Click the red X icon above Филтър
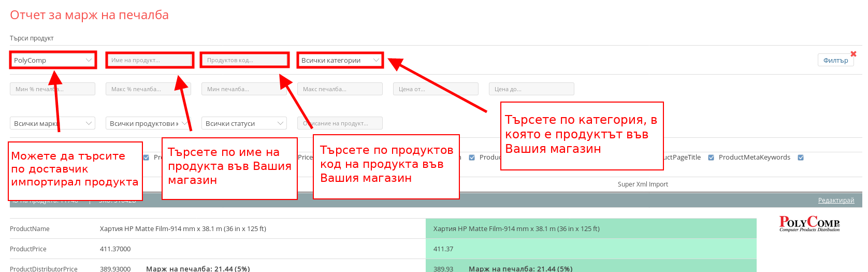Viewport: 868px width, 272px height. pyautogui.click(x=853, y=54)
